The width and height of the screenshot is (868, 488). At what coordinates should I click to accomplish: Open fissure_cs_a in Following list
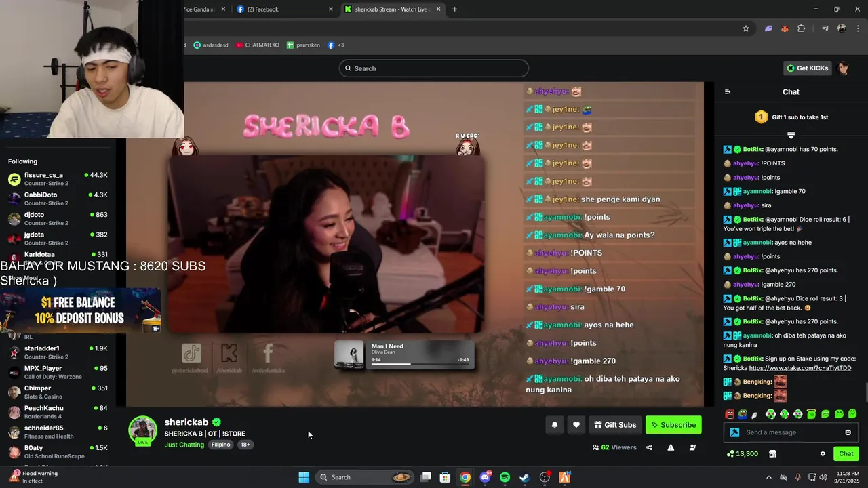58,179
